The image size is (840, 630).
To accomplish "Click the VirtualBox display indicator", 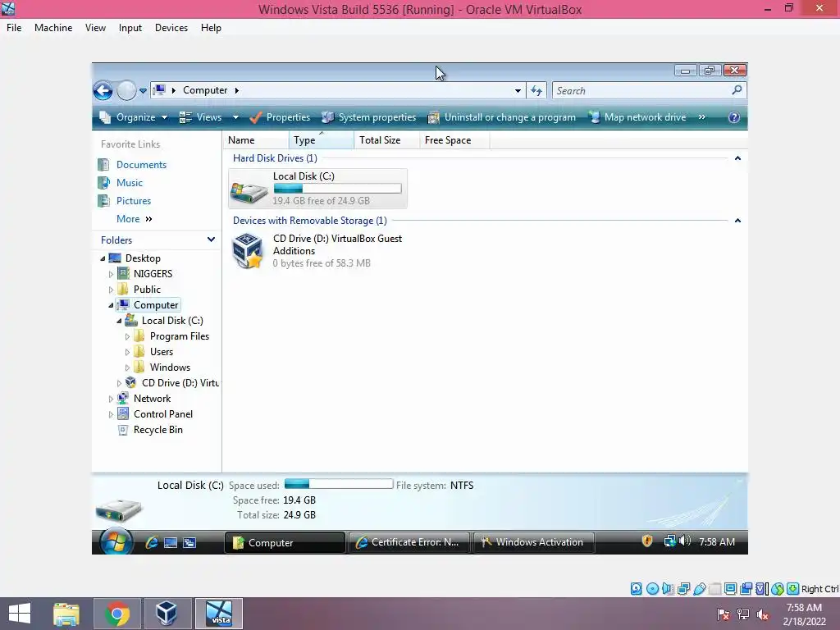I will pos(730,589).
